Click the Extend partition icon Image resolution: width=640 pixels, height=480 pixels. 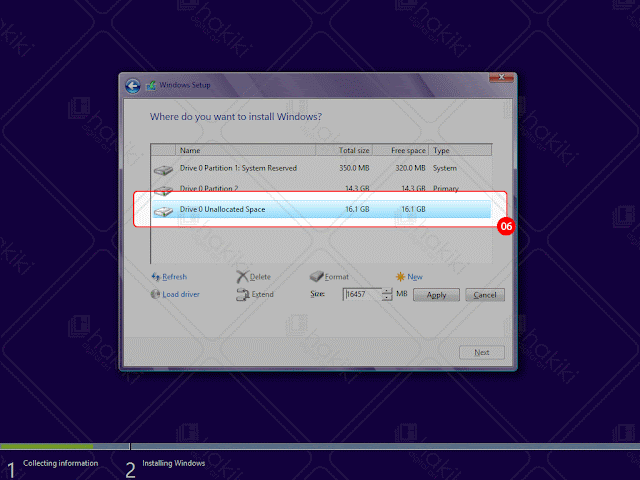point(243,294)
